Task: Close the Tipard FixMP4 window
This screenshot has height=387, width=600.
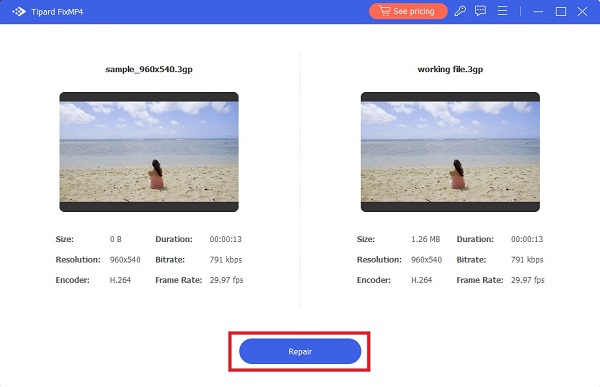Action: pos(582,11)
